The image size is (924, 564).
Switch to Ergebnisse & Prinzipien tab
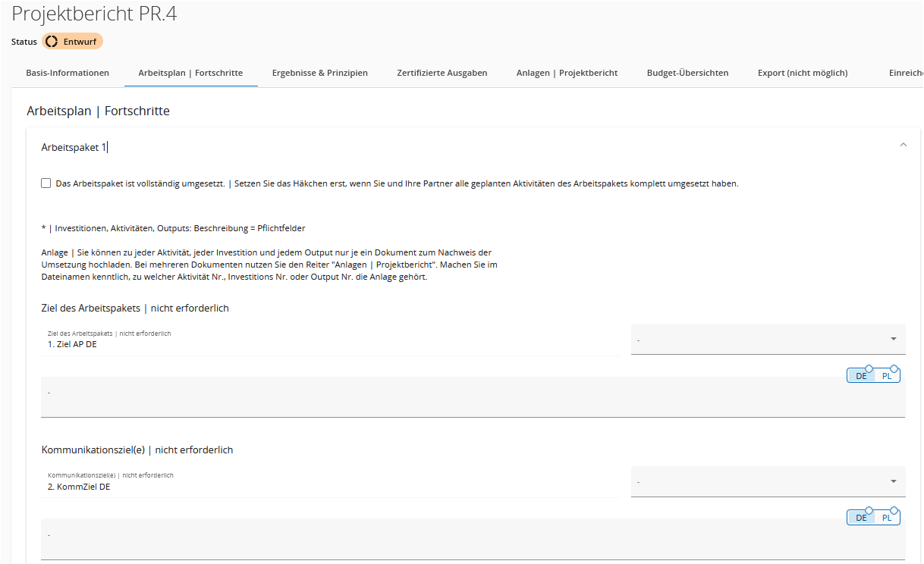(x=319, y=73)
